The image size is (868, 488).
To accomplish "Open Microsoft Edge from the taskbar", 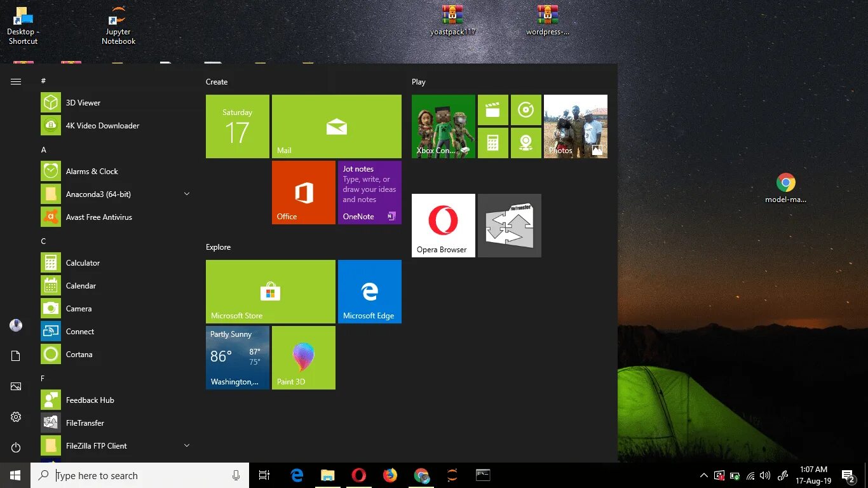I will 297,475.
